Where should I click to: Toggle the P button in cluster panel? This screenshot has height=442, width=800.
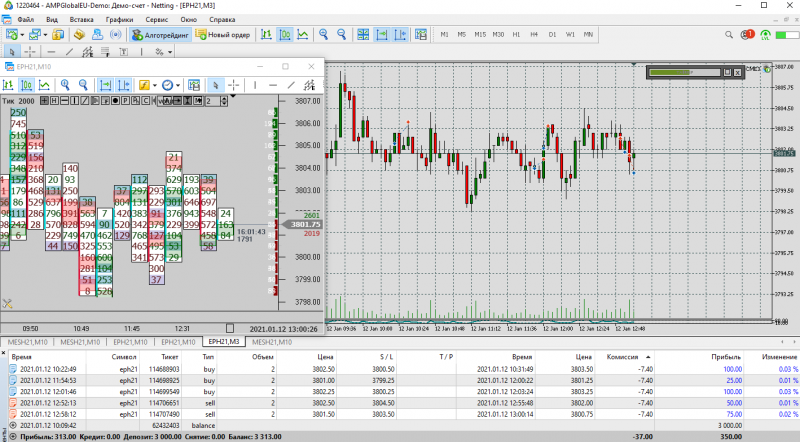(125, 101)
